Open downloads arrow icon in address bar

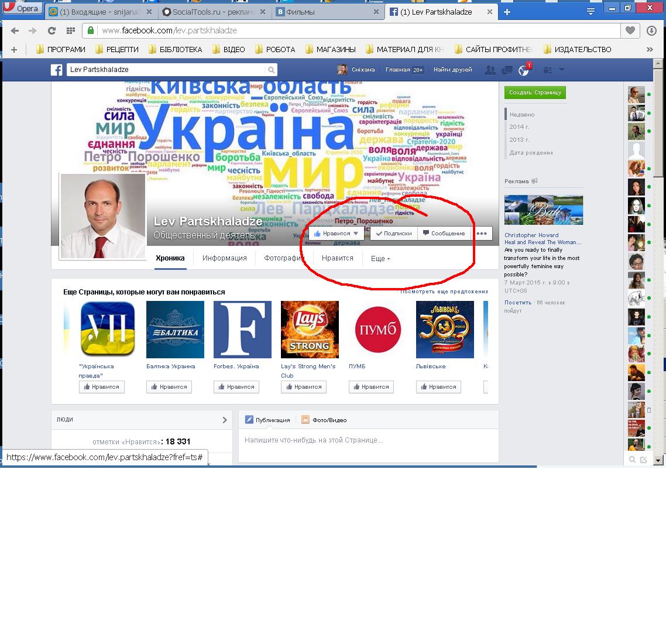pos(651,30)
